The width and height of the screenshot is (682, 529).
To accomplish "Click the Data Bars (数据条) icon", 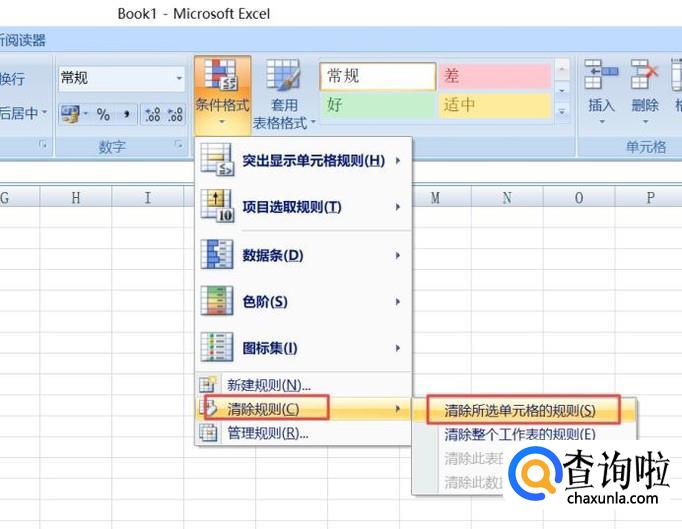I will pyautogui.click(x=217, y=254).
